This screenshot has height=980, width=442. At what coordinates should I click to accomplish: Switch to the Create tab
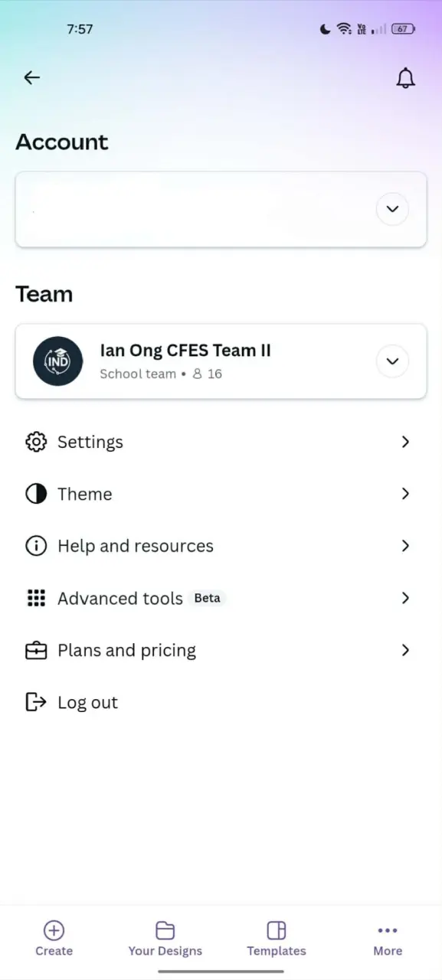54,939
